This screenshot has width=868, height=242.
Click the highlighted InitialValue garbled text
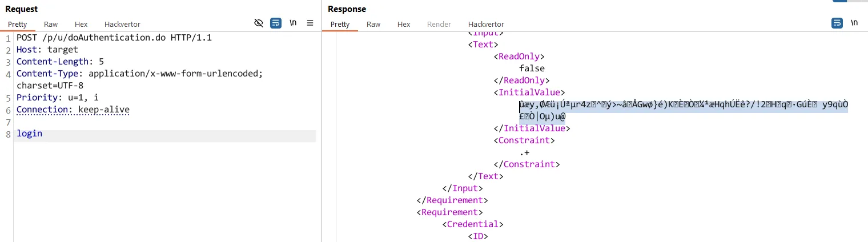pos(683,111)
